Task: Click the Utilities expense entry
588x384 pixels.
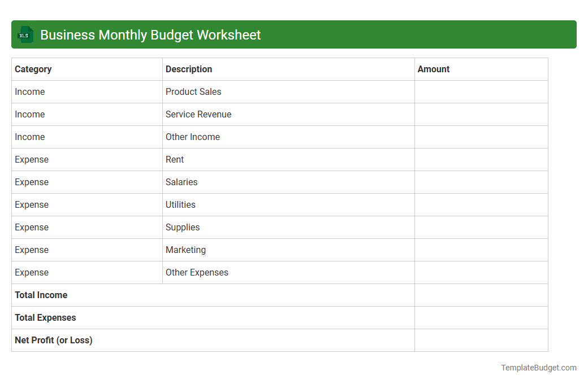Action: [180, 204]
